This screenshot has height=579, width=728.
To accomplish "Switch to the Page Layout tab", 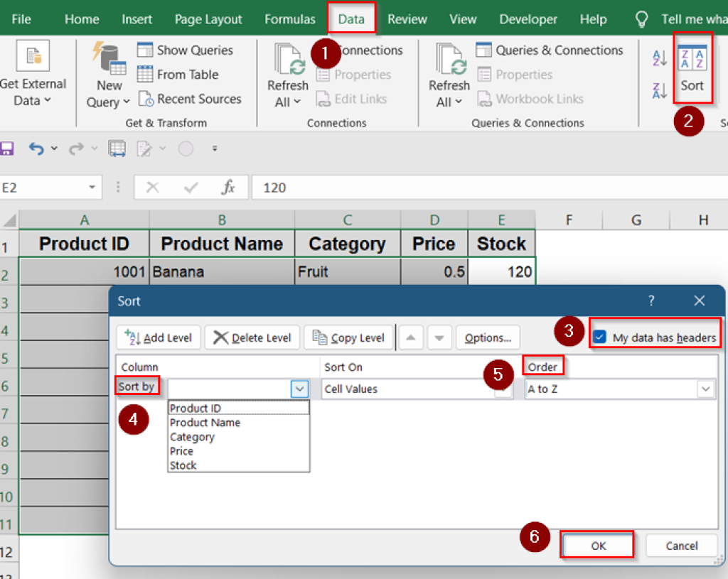I will pyautogui.click(x=208, y=19).
